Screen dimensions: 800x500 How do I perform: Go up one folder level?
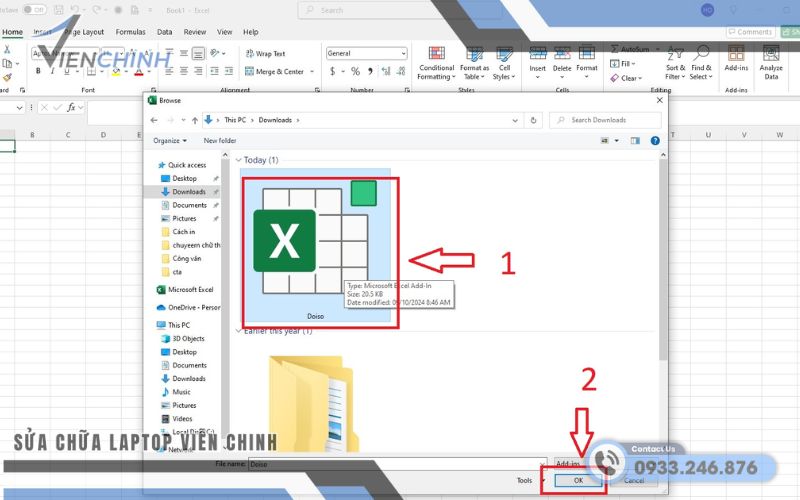(x=194, y=120)
